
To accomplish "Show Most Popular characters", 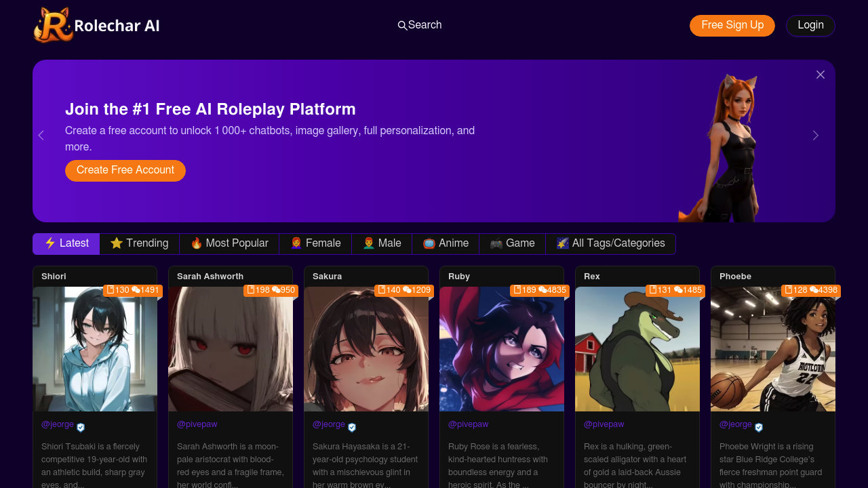I will [229, 244].
